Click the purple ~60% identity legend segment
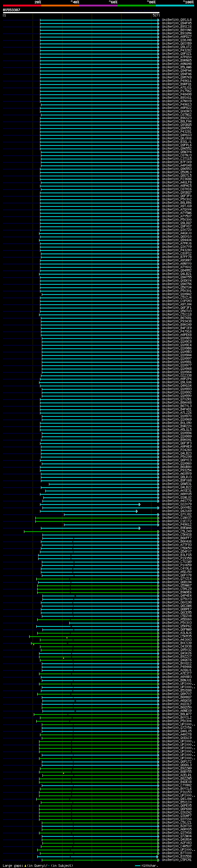Viewport: 197px width, 868px height. coord(99,6)
